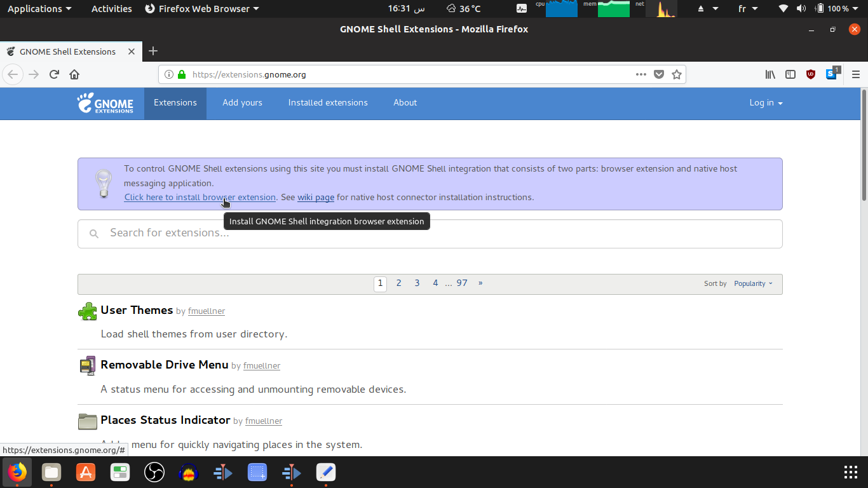The width and height of the screenshot is (868, 488).
Task: Open the Applications menu
Action: (39, 9)
